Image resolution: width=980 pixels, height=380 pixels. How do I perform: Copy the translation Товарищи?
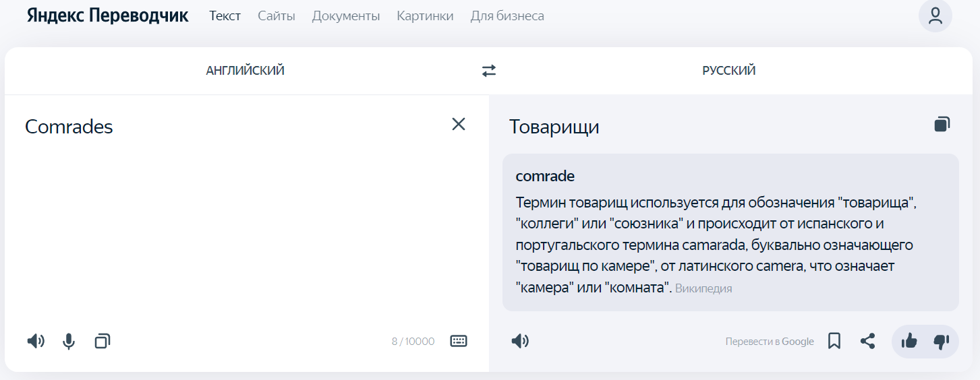pyautogui.click(x=942, y=124)
